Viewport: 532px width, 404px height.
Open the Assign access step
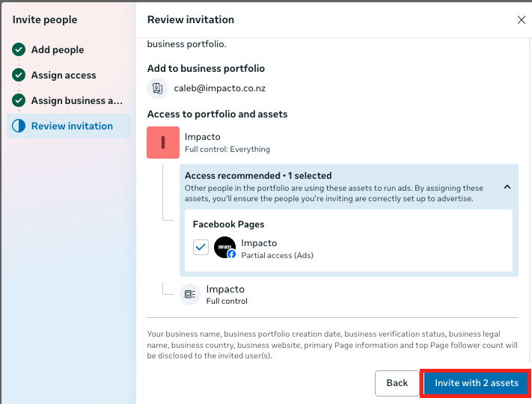point(64,76)
